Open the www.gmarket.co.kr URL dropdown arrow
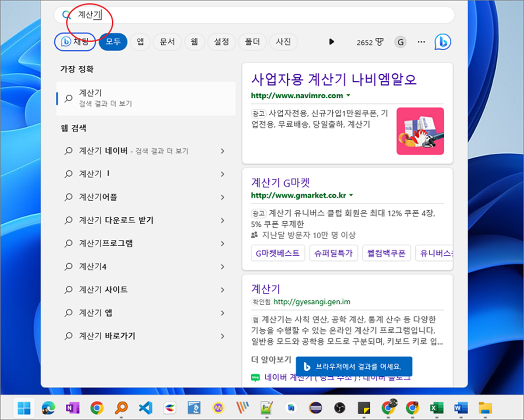 click(x=351, y=195)
